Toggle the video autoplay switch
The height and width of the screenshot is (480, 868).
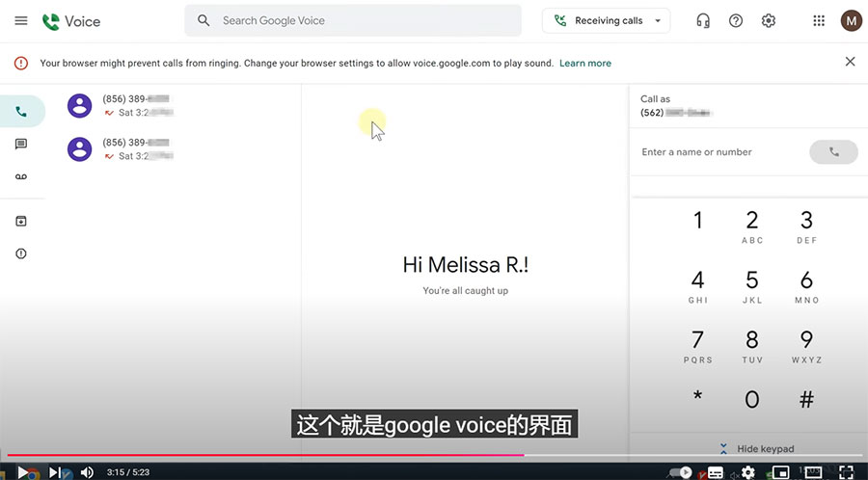point(680,472)
